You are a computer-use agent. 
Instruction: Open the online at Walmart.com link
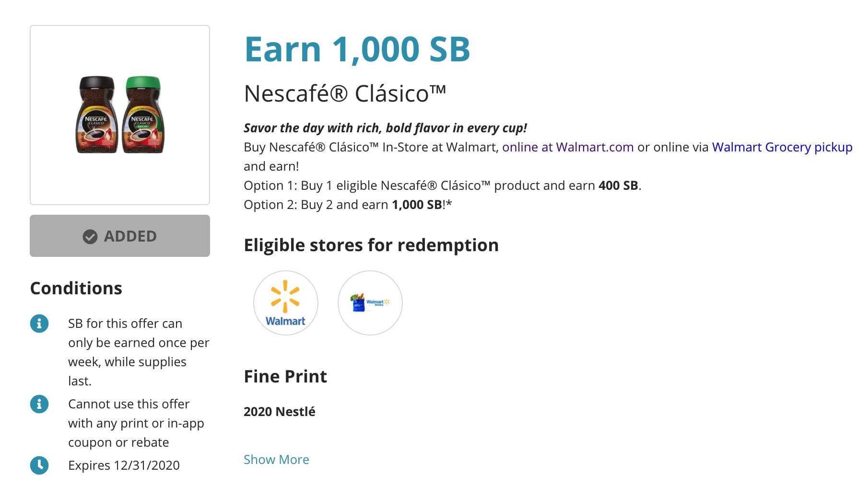click(568, 147)
